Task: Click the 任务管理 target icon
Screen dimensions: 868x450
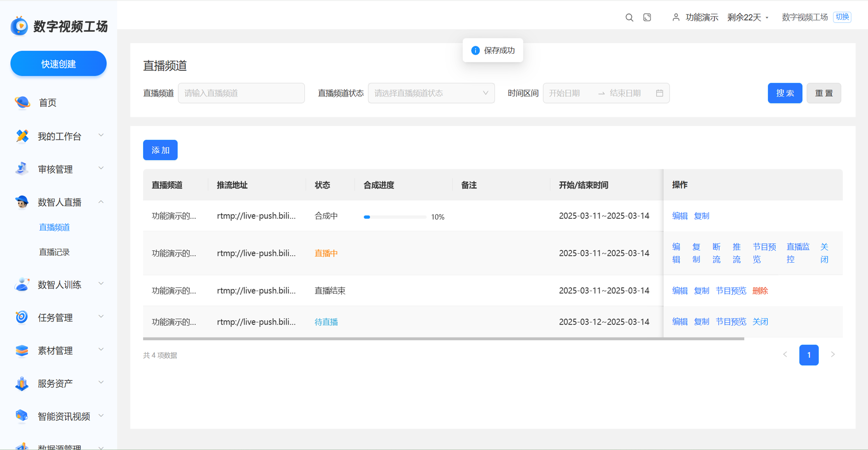Action: tap(22, 317)
